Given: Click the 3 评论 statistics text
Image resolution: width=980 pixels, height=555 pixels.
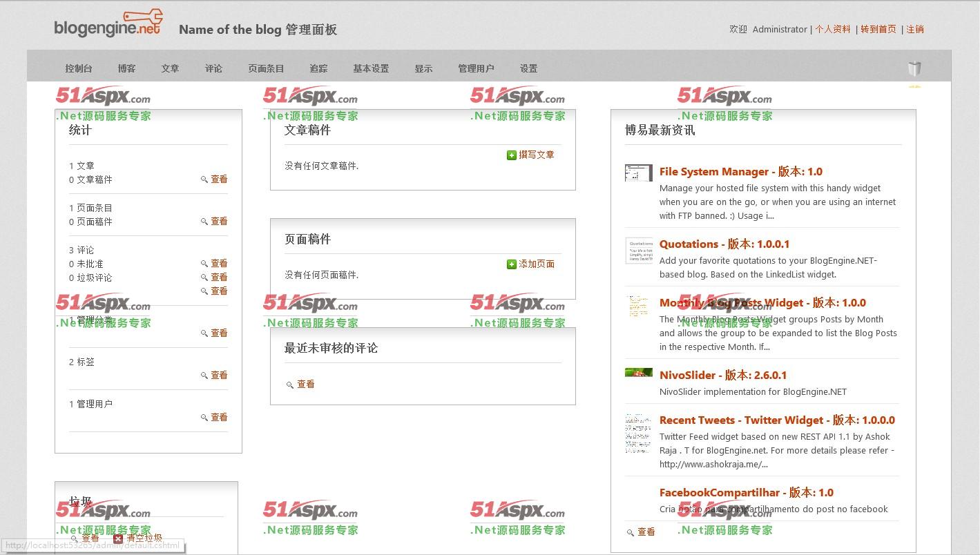Looking at the screenshot, I should (x=81, y=250).
